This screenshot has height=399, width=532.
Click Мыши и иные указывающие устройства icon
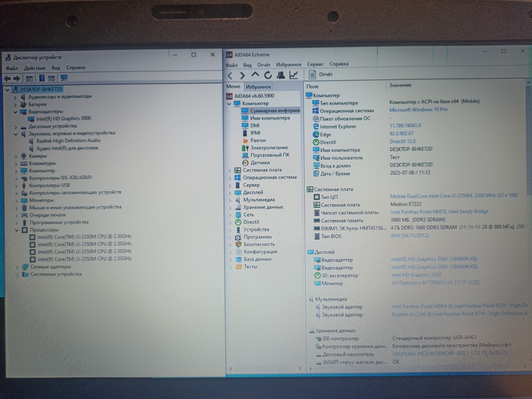click(24, 208)
